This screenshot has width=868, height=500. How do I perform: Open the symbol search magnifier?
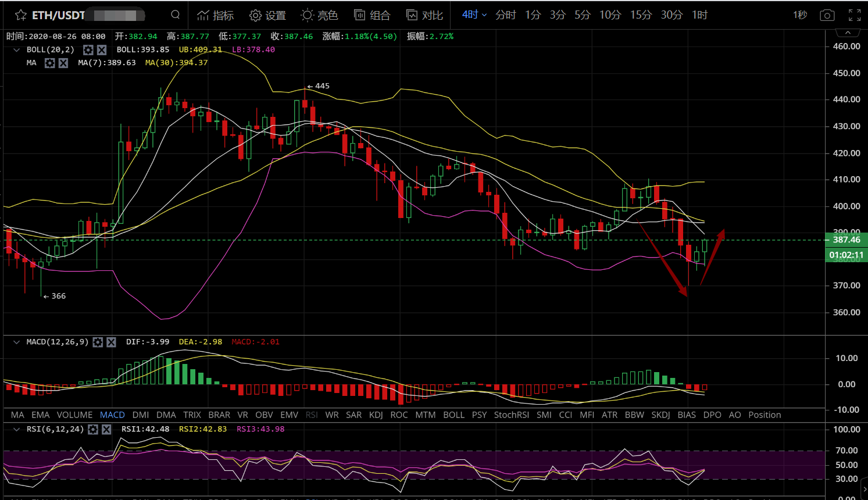click(x=175, y=15)
